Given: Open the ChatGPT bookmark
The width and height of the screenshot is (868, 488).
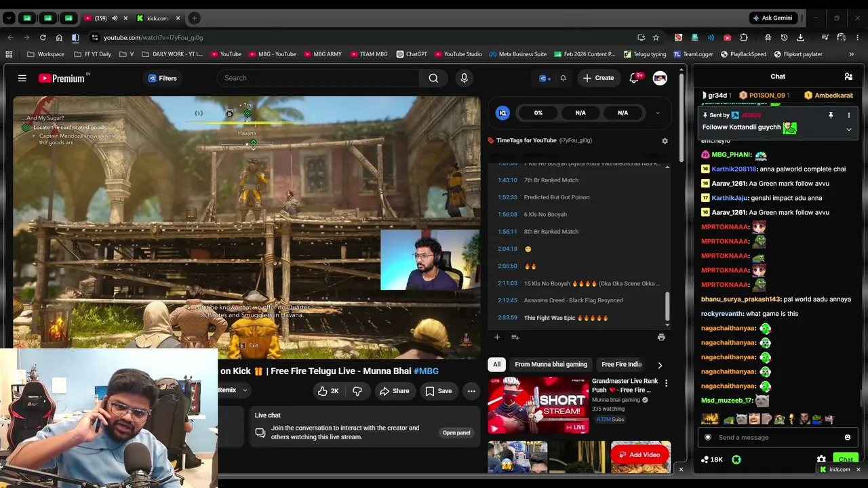Looking at the screenshot, I should 411,54.
